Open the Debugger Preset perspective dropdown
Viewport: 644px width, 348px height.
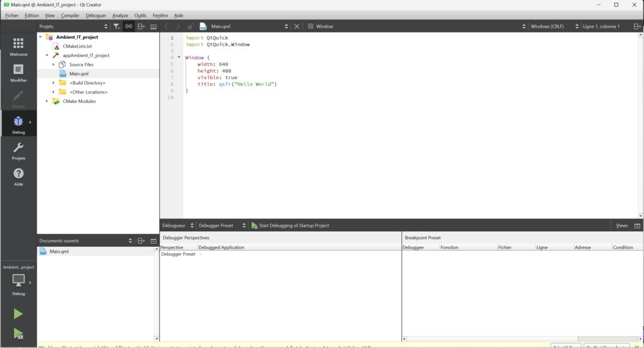coord(222,226)
